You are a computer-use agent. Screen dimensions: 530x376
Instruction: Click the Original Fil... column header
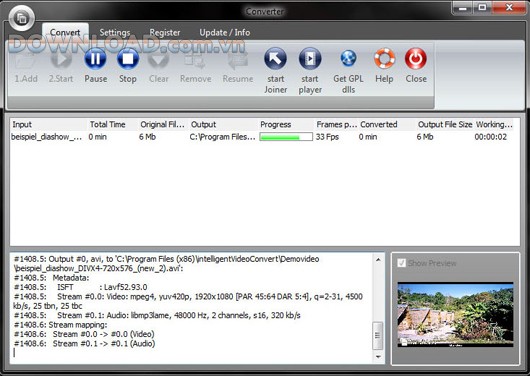tap(163, 124)
